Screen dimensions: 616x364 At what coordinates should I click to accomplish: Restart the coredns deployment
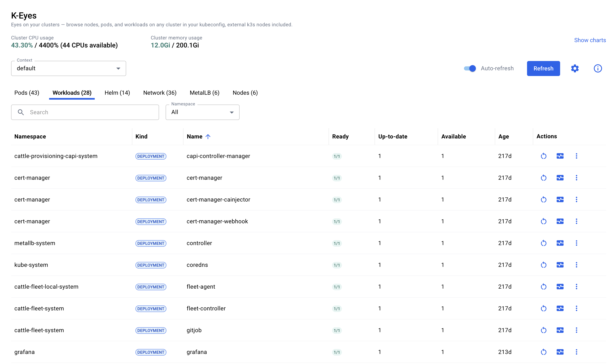point(543,265)
